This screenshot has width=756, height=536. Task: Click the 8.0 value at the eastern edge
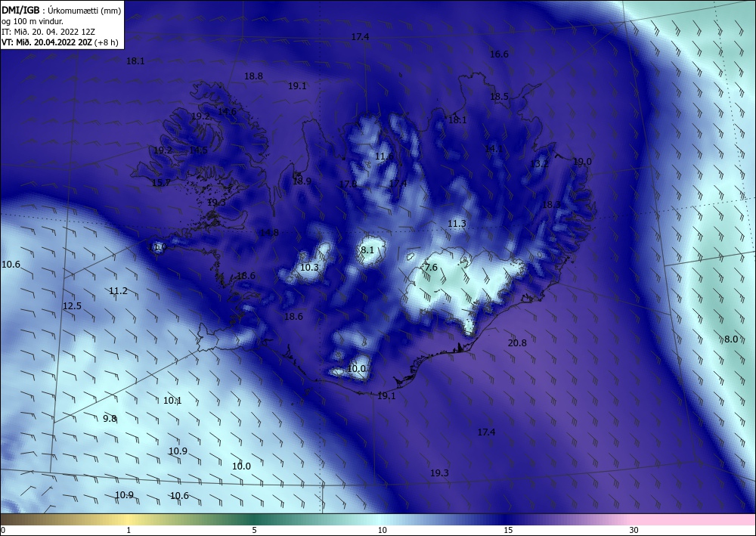(x=731, y=339)
